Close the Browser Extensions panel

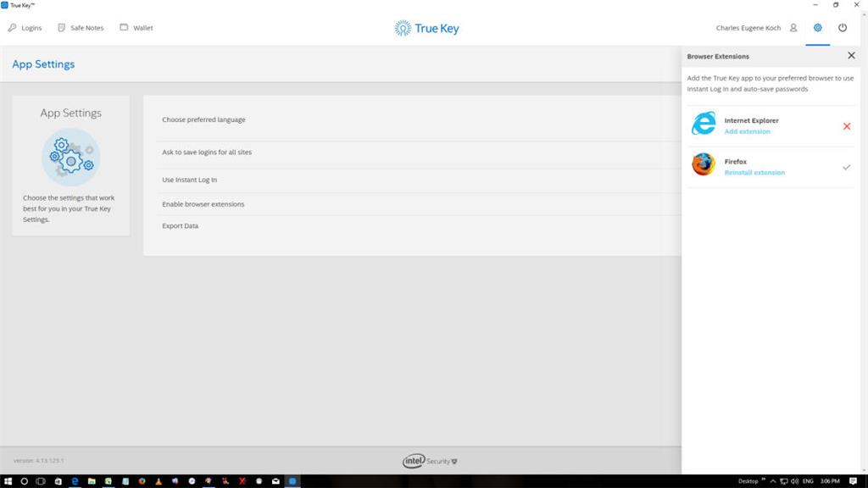[851, 55]
